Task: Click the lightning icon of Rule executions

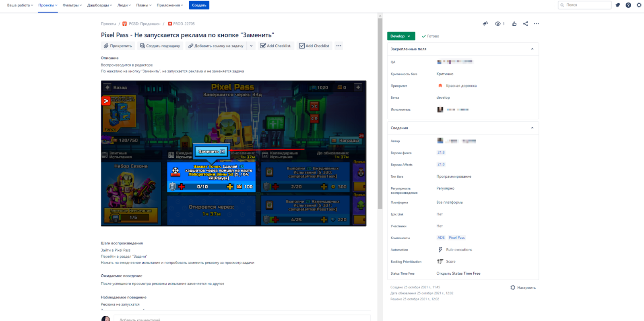Action: click(x=440, y=250)
